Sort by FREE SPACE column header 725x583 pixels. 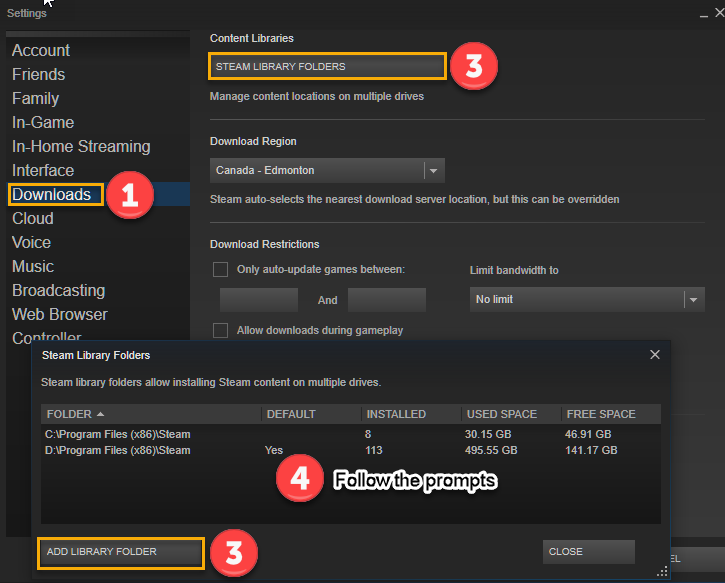[x=611, y=414]
